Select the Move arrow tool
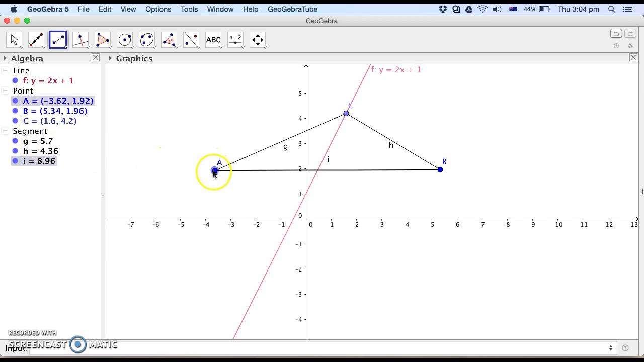The width and height of the screenshot is (644, 362). (14, 40)
